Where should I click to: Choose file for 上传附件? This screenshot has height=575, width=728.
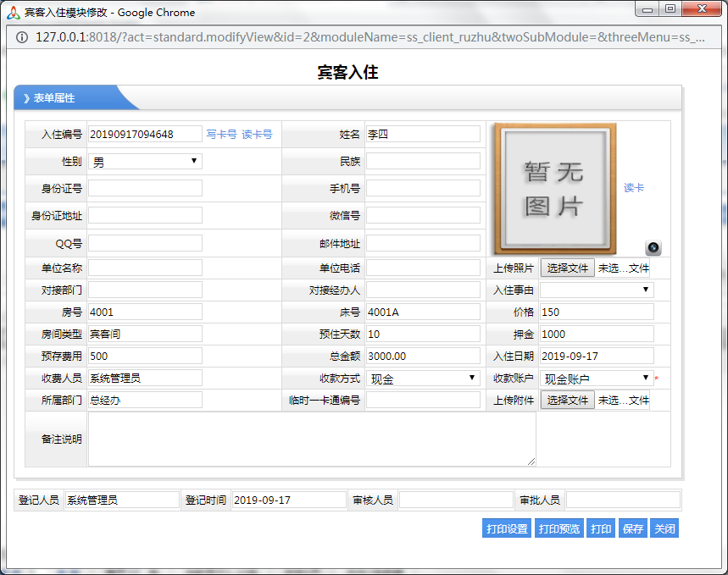coord(568,401)
